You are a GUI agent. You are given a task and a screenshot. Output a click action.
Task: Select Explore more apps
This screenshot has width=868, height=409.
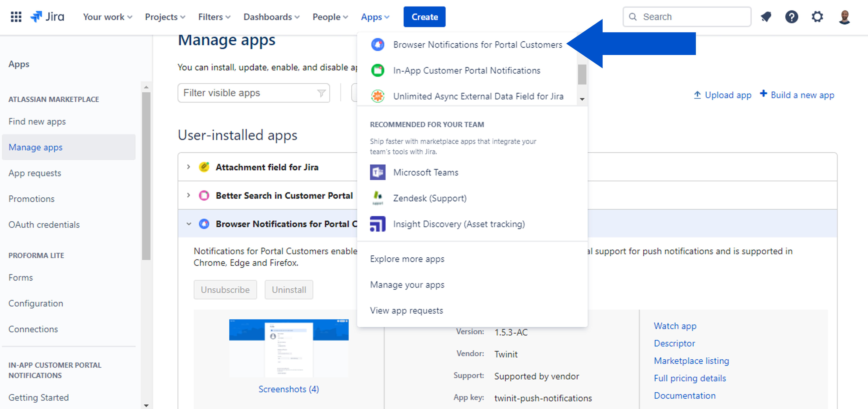pos(472,259)
